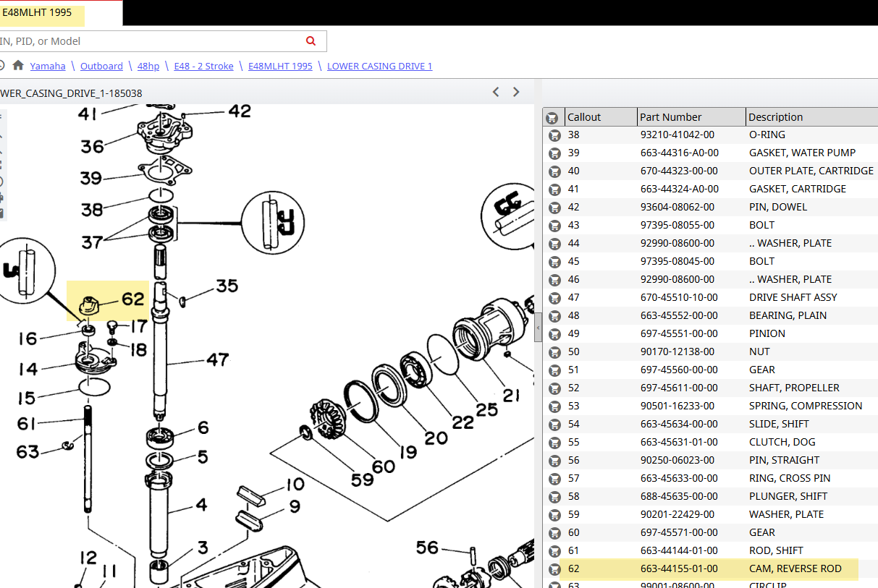Click the red search magnifier icon

311,41
